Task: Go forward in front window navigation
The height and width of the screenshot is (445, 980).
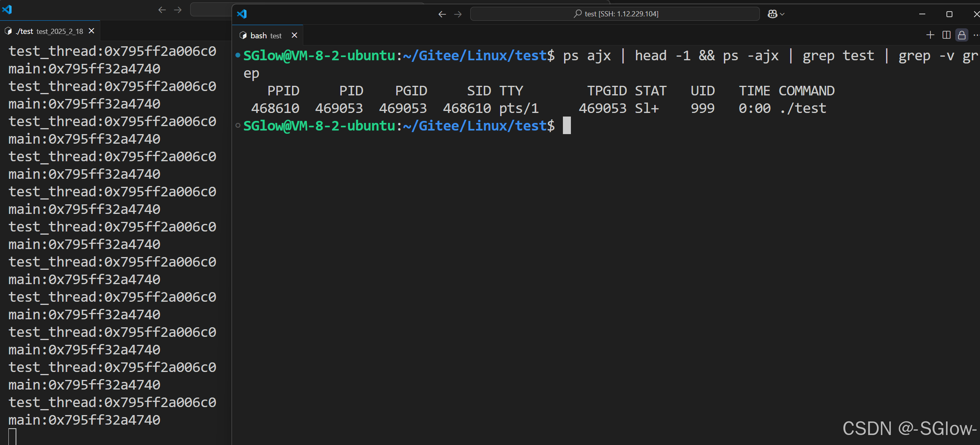Action: point(458,14)
